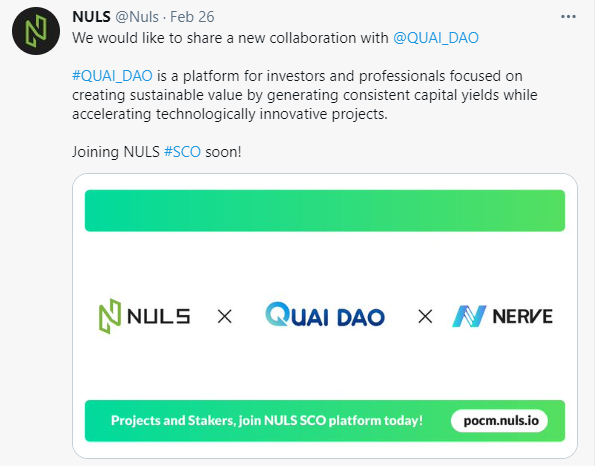Click the blue N symbol beside NERVE text
The height and width of the screenshot is (466, 596).
pyautogui.click(x=469, y=316)
